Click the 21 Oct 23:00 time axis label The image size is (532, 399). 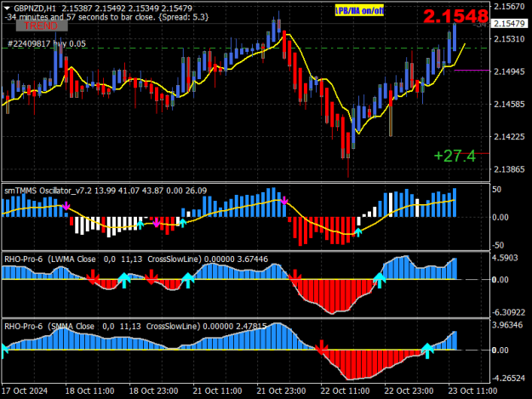[281, 390]
